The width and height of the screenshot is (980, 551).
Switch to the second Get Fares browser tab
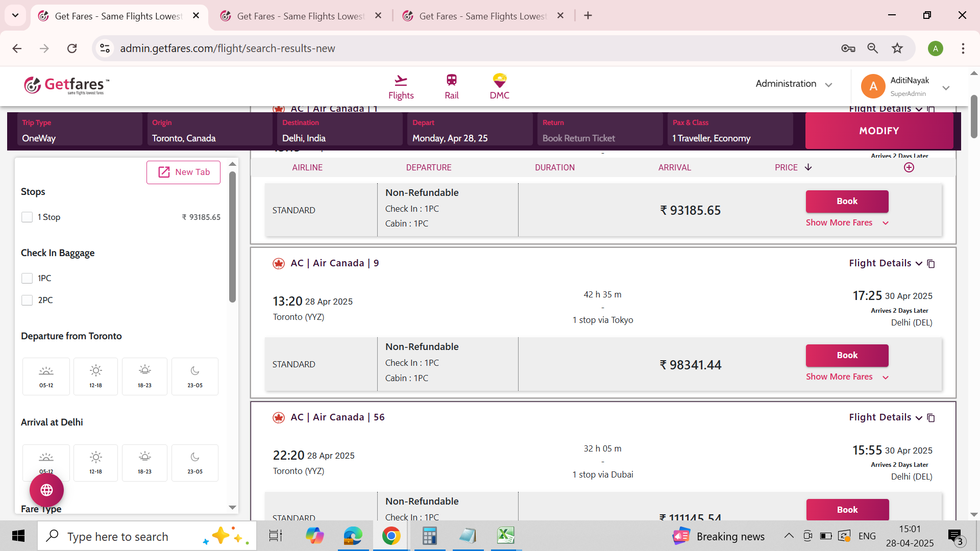click(x=301, y=16)
